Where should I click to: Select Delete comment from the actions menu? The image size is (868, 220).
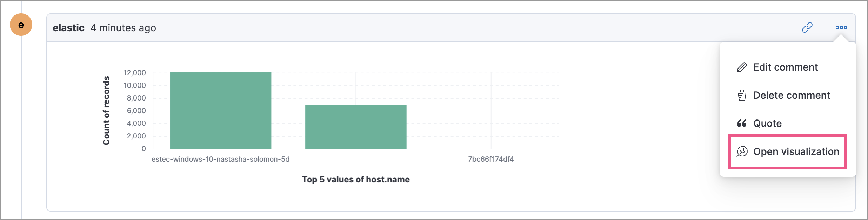click(x=791, y=95)
